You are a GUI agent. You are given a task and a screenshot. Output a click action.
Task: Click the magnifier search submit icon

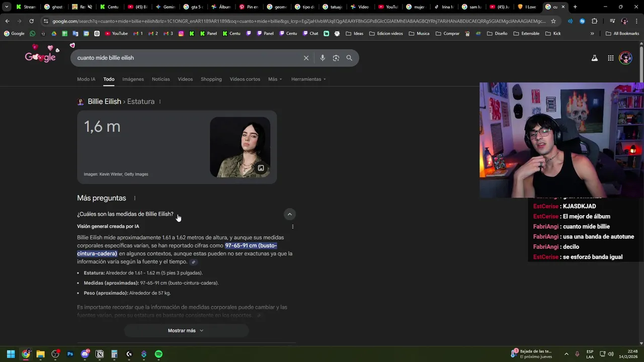click(x=349, y=58)
